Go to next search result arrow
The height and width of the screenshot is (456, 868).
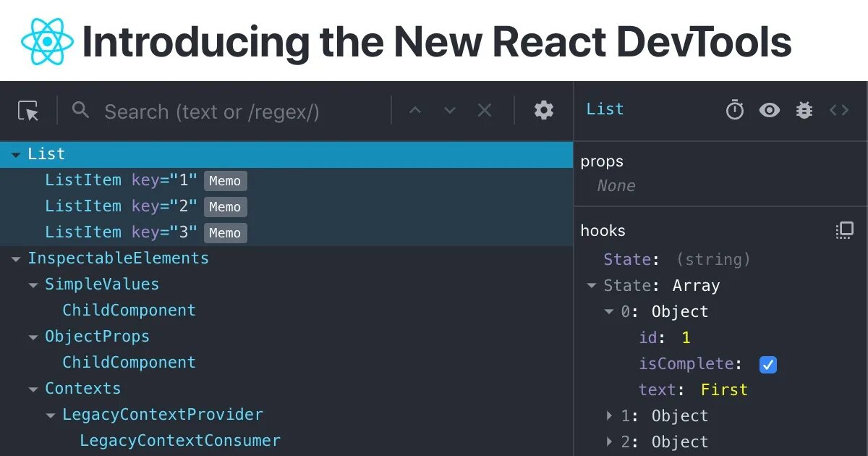click(x=450, y=111)
